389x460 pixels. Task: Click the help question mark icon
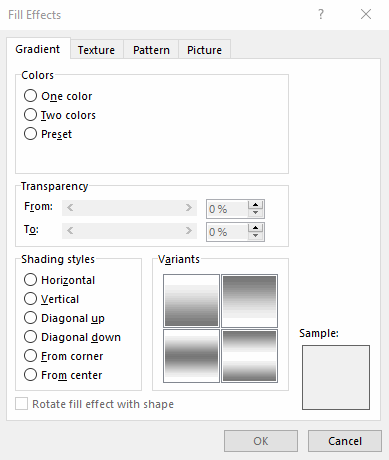321,14
